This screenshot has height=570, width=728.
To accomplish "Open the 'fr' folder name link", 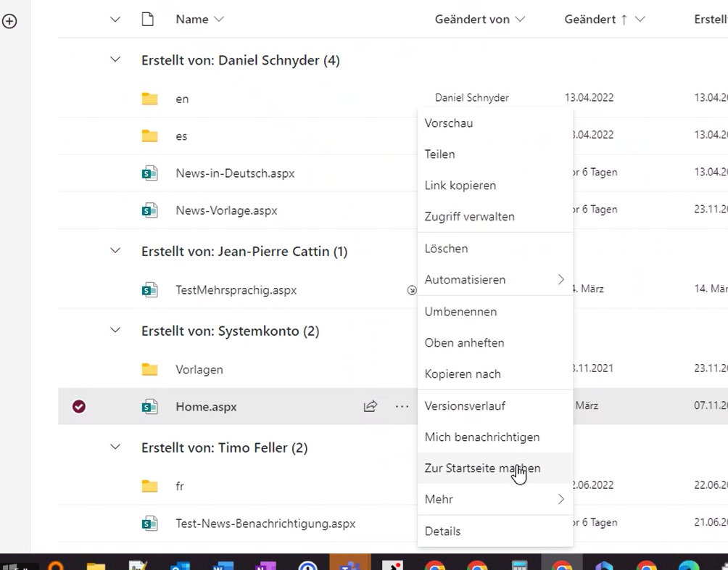I will click(180, 486).
